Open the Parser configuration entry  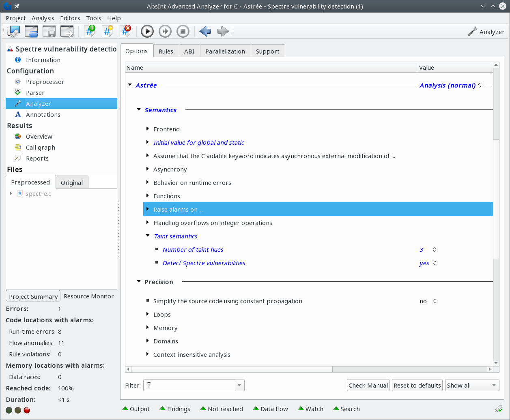[35, 93]
